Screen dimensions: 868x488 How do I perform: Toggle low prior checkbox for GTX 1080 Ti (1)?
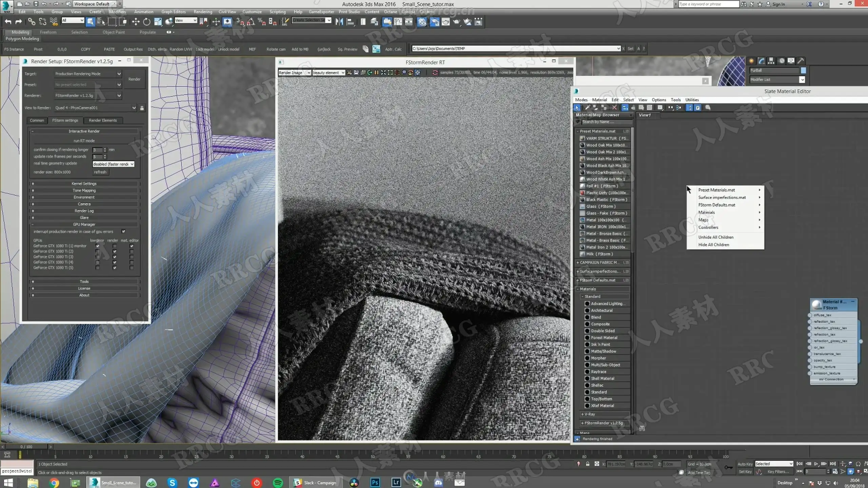[98, 246]
